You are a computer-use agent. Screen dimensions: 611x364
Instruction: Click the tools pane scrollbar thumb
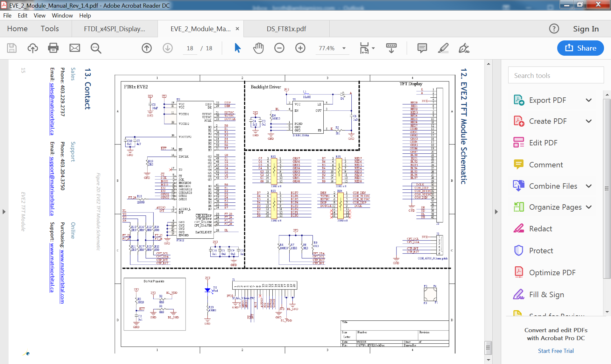[x=607, y=189]
